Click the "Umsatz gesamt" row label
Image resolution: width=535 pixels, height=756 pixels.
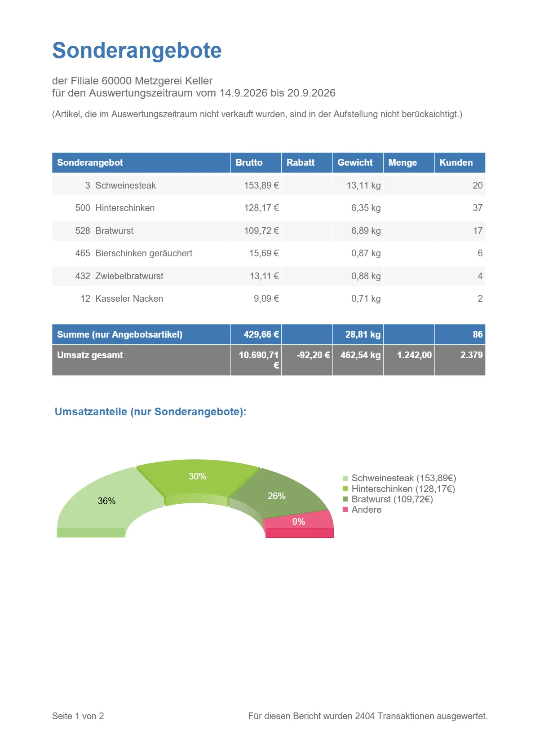coord(90,355)
